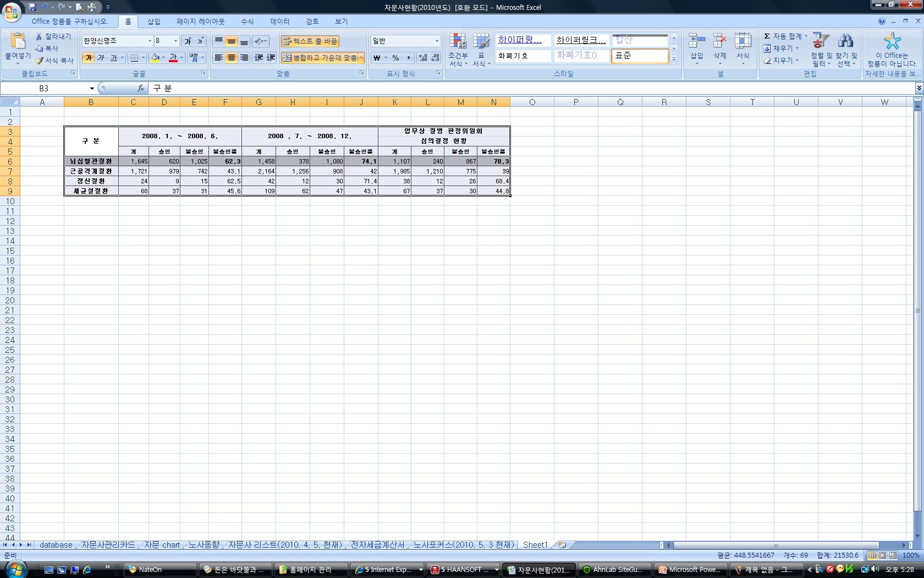Click the percent style icon
The width and height of the screenshot is (924, 578).
395,58
